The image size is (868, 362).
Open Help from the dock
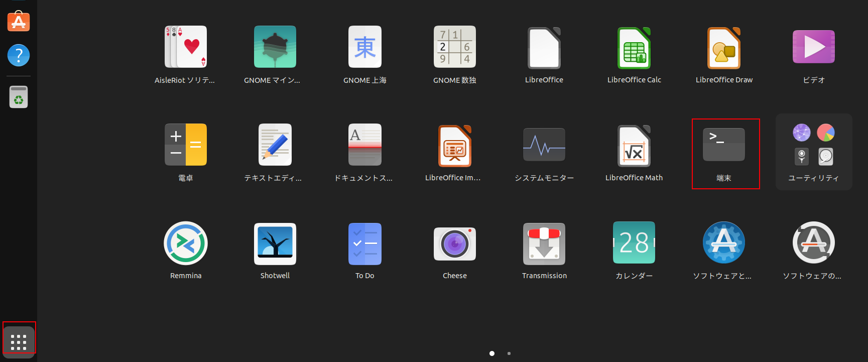tap(19, 55)
